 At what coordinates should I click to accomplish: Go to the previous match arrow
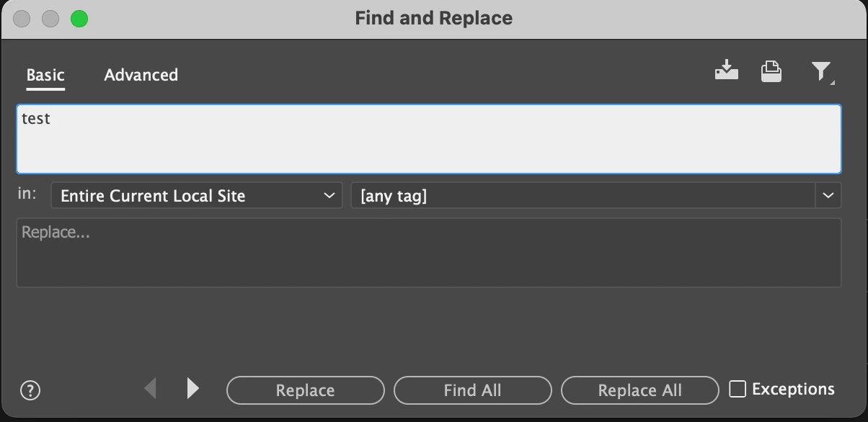pos(151,389)
